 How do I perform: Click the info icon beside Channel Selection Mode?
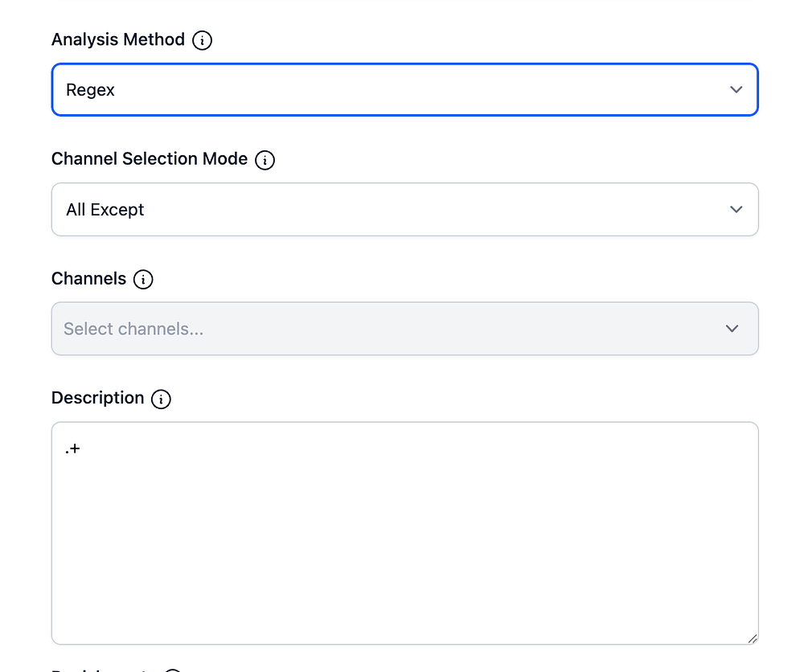click(265, 160)
